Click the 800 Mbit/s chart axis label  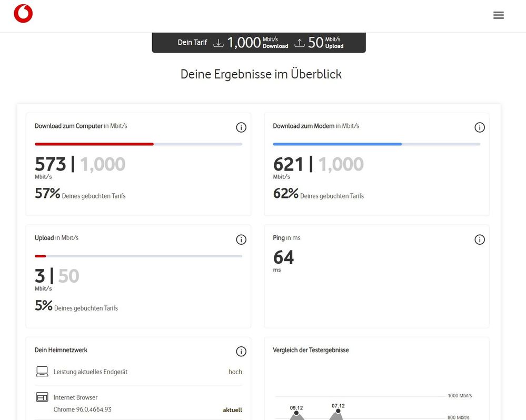458,417
